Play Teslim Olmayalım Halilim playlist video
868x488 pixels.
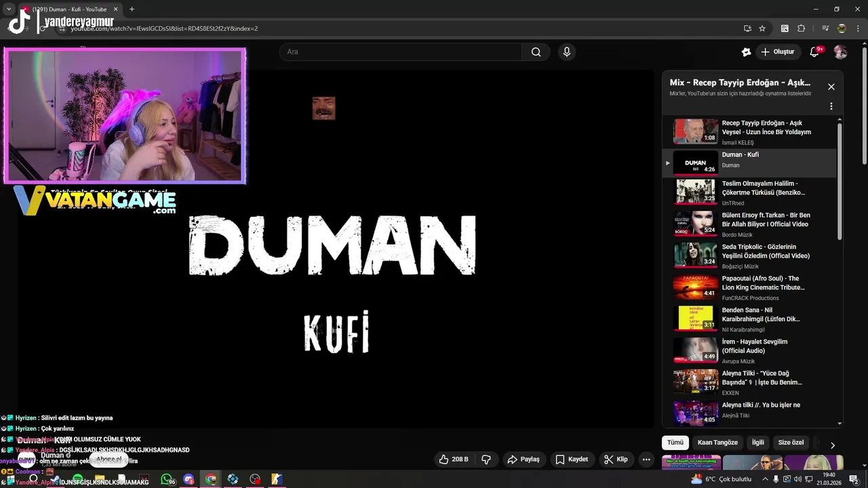[x=751, y=192]
